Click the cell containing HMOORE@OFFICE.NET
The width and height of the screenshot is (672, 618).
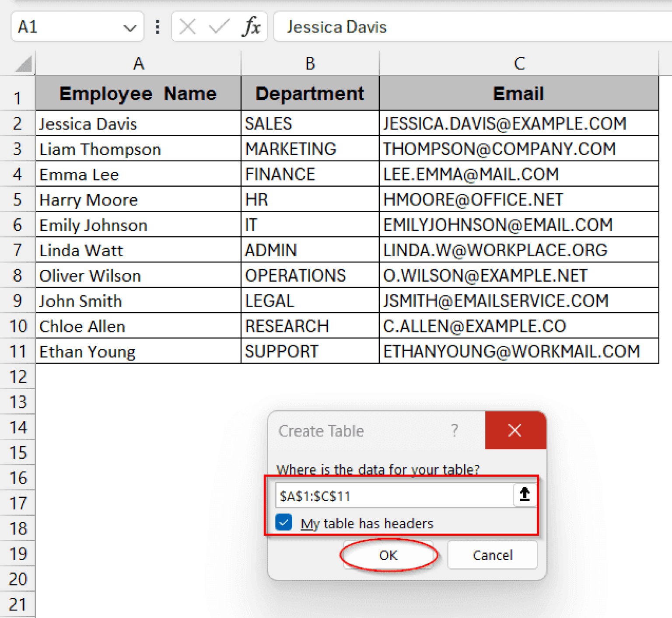pos(472,199)
